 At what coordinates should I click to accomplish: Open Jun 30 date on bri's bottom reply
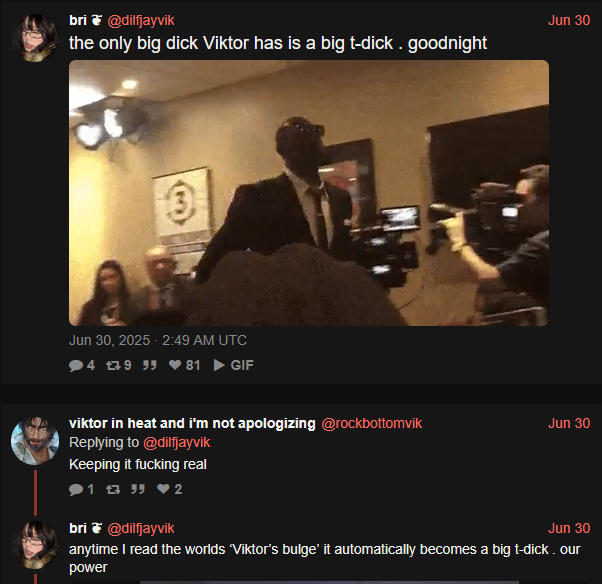tap(569, 528)
